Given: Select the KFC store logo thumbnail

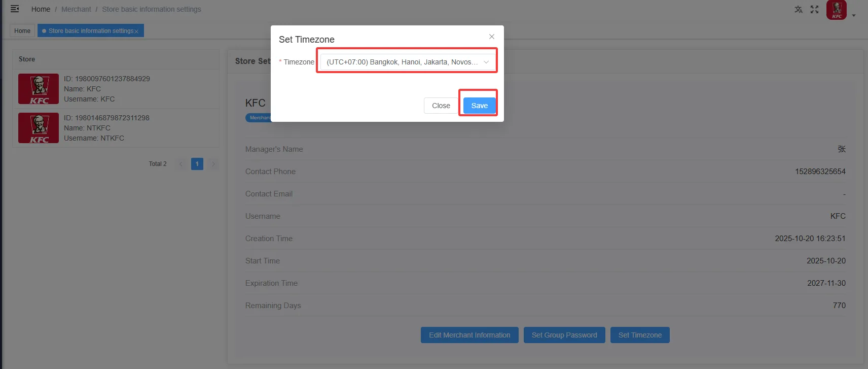Looking at the screenshot, I should coord(39,89).
